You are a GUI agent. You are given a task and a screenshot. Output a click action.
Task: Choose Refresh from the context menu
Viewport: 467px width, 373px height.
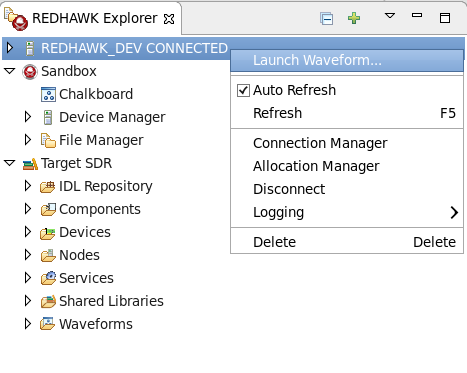347,113
